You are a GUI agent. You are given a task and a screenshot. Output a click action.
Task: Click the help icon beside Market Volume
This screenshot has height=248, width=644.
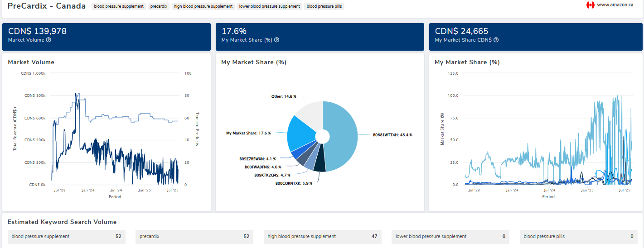[48, 40]
